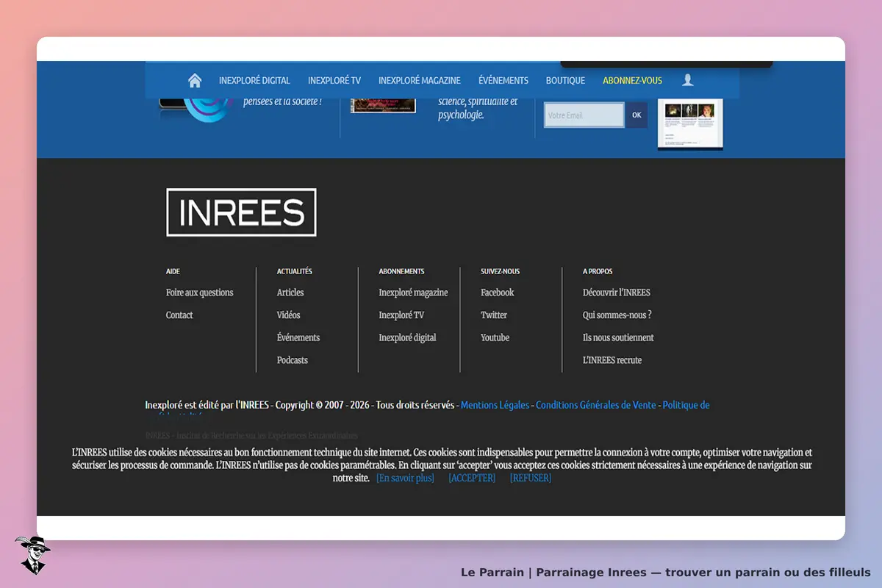Open Événements link under Actualités
The image size is (882, 588).
pyautogui.click(x=298, y=337)
